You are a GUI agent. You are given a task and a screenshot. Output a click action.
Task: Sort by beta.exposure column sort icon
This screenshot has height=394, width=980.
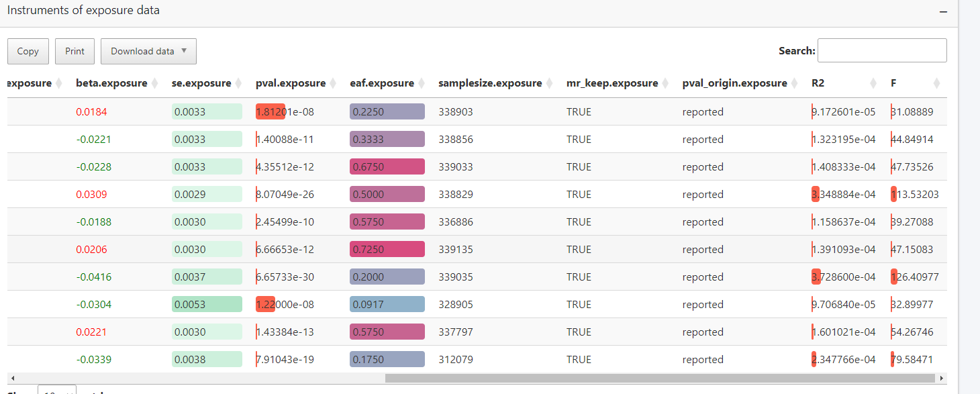click(x=155, y=83)
